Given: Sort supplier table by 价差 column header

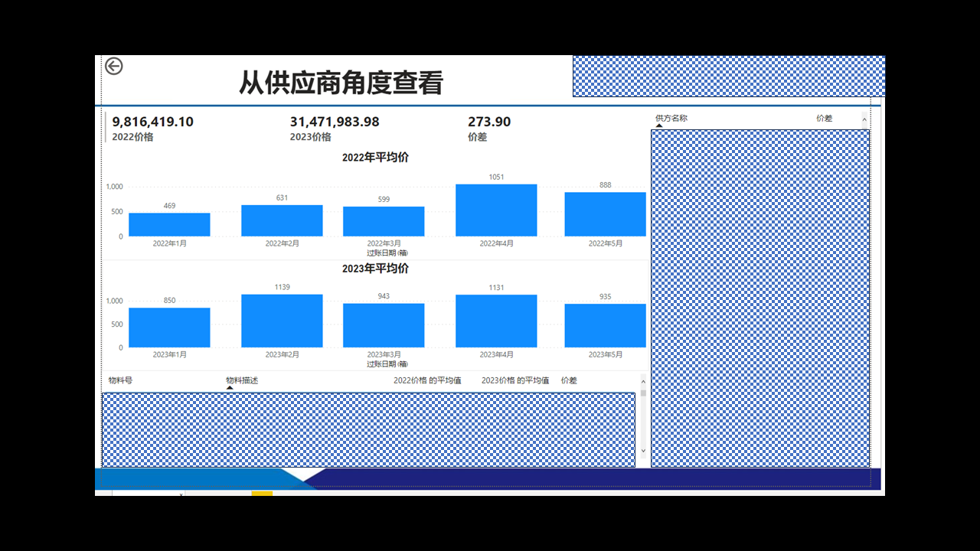Looking at the screenshot, I should 824,119.
